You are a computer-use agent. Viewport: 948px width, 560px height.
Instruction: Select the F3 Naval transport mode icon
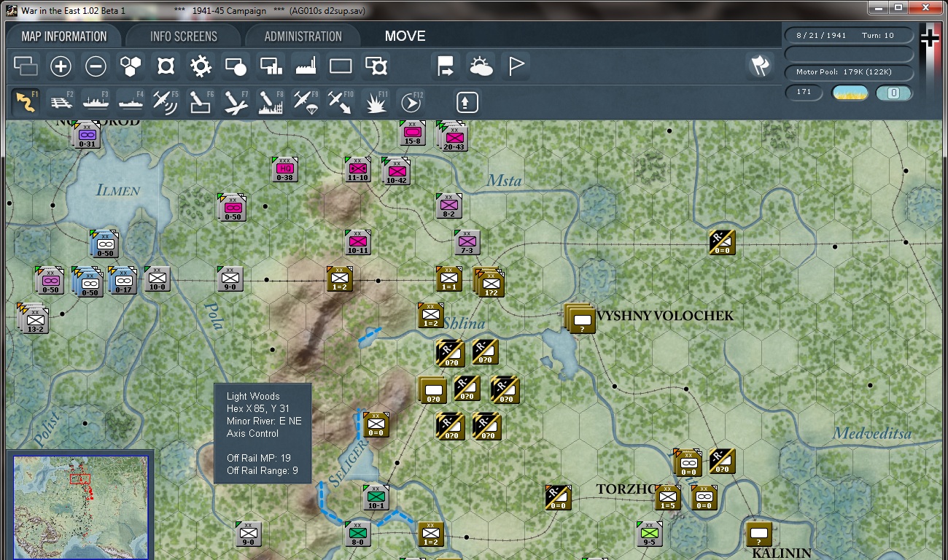[96, 101]
